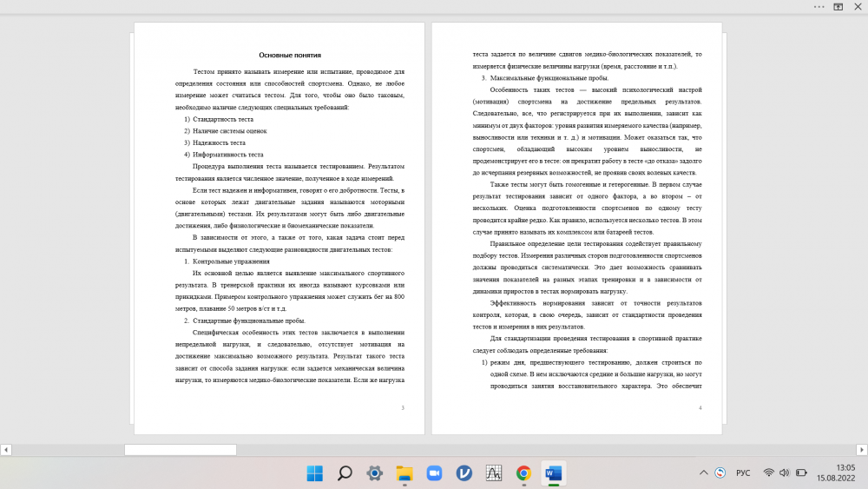
Task: Click the speaker volume icon
Action: tap(785, 472)
